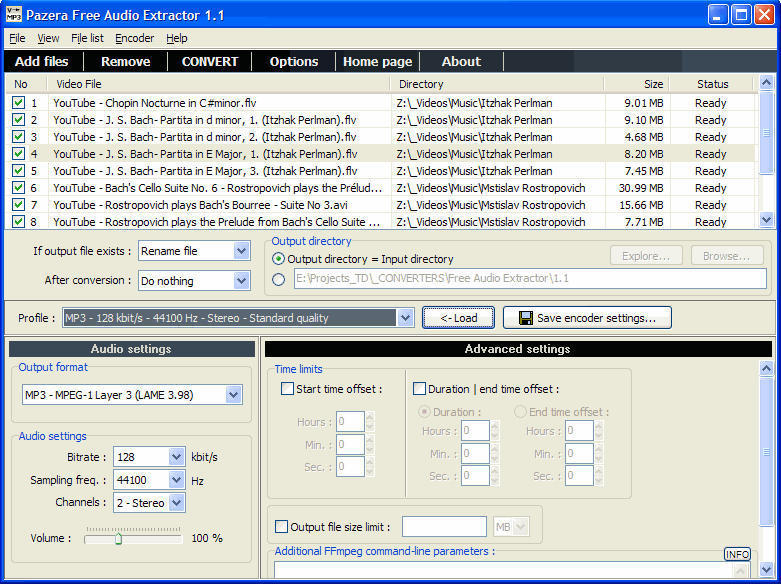Open the Bitrate dropdown
The image size is (781, 586).
pos(177,457)
